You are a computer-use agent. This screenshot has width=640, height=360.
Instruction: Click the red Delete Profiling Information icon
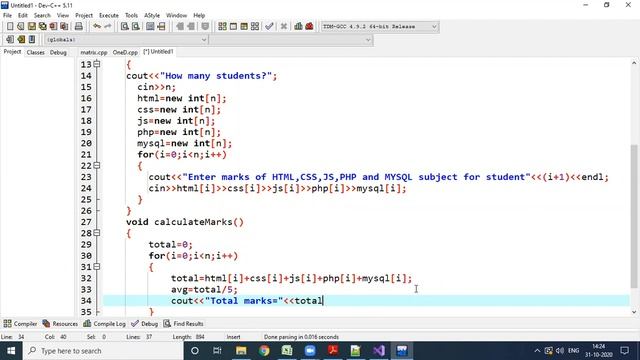click(309, 27)
